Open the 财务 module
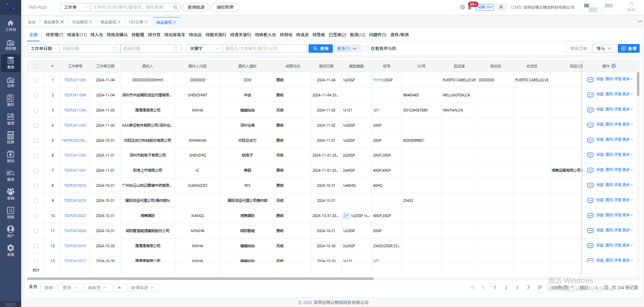This screenshot has width=644, height=307. (10, 156)
